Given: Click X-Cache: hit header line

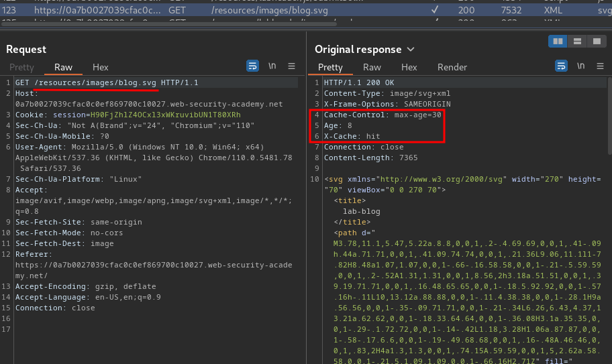Looking at the screenshot, I should click(352, 136).
